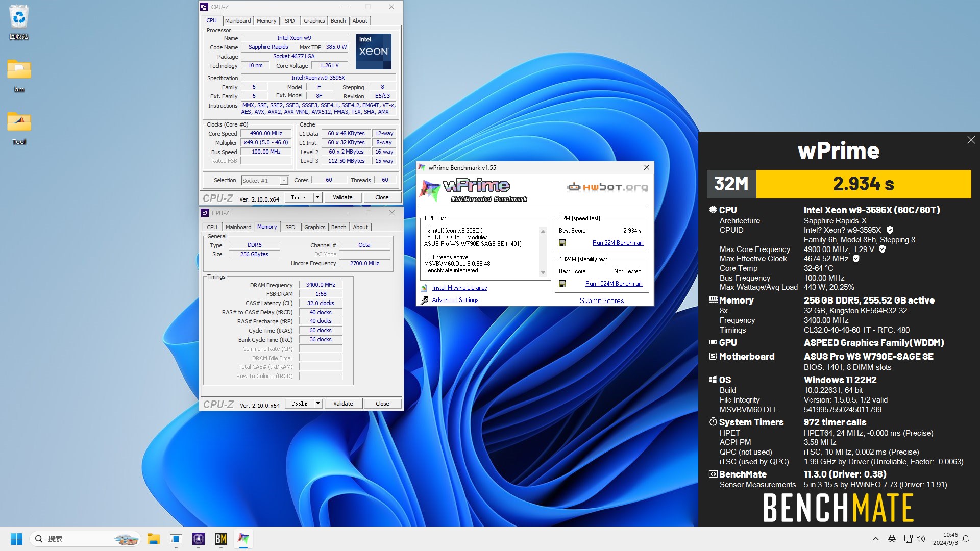The width and height of the screenshot is (980, 551).
Task: Expand Tools dropdown arrow in upper CPU-Z
Action: (317, 197)
